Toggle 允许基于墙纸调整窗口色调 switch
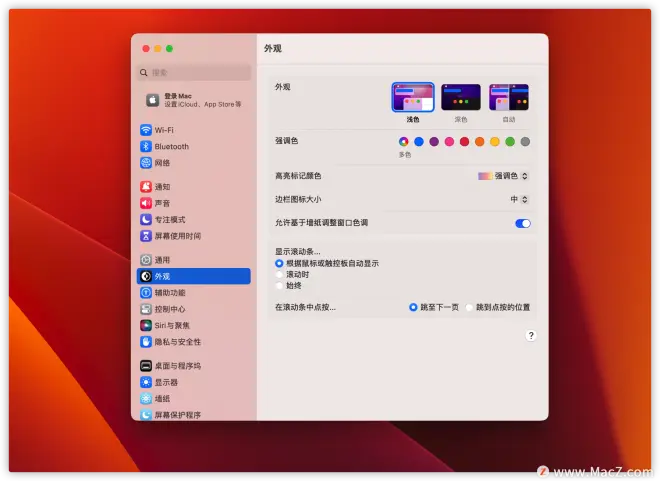Image resolution: width=660 pixels, height=481 pixels. 523,223
